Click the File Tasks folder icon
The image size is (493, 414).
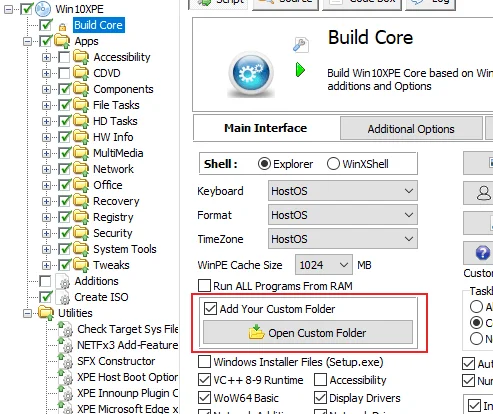click(81, 105)
